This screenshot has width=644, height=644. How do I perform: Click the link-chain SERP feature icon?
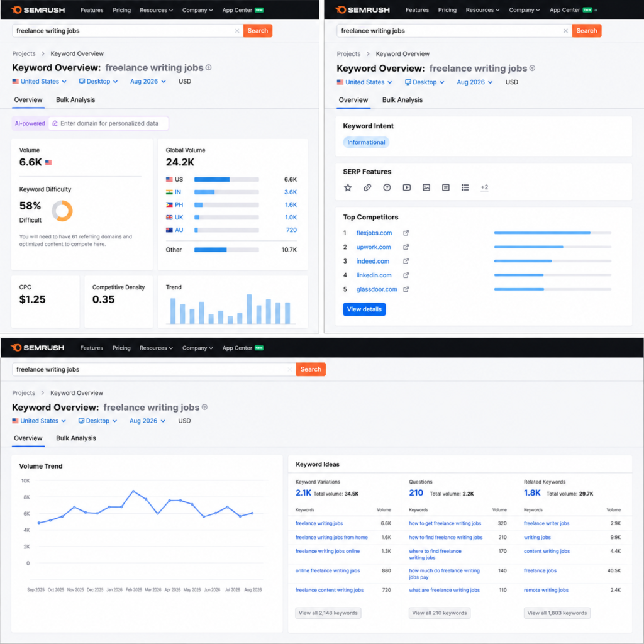click(367, 187)
